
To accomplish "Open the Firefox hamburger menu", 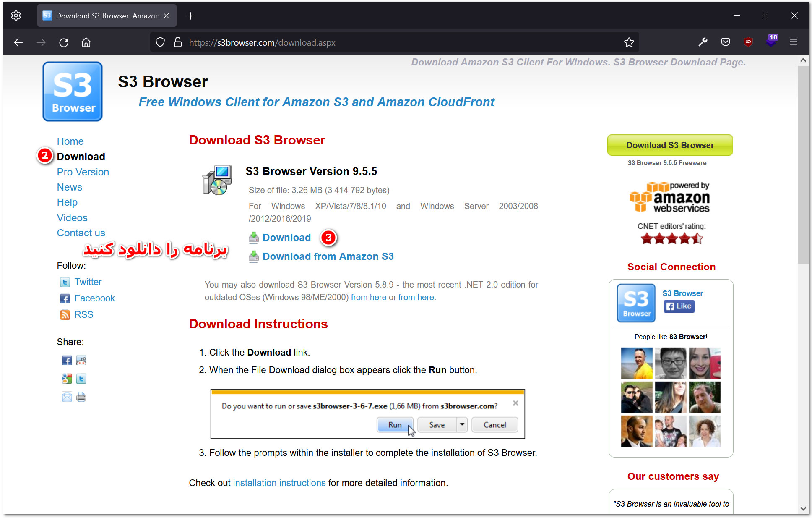I will (x=794, y=42).
